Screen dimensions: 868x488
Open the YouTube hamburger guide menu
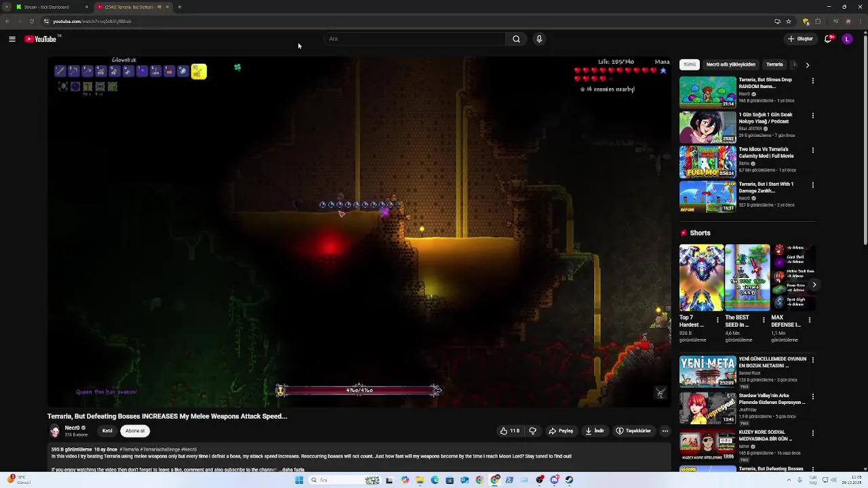pos(12,39)
